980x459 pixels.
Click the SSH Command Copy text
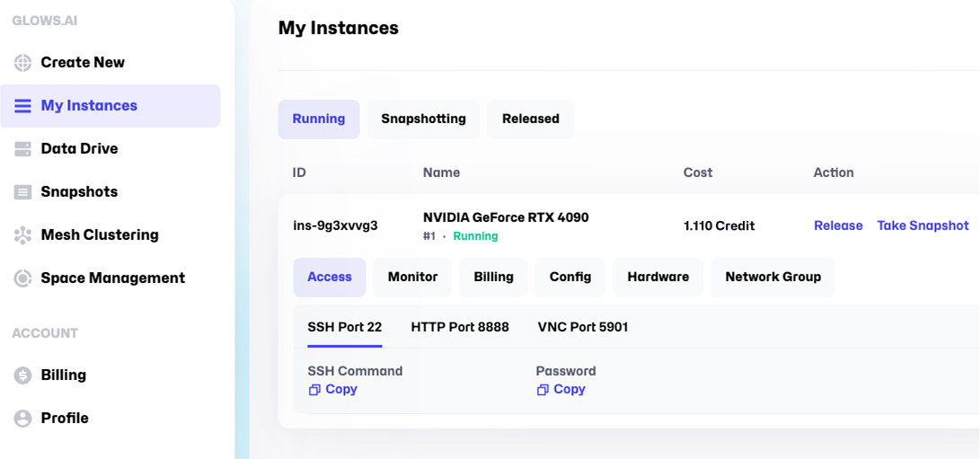click(341, 389)
